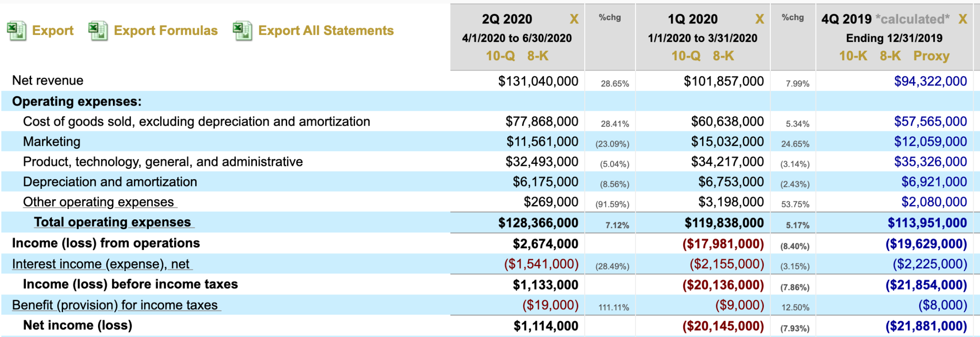Image resolution: width=980 pixels, height=337 pixels.
Task: Expand the Interest income (expense), net row
Action: (x=101, y=264)
